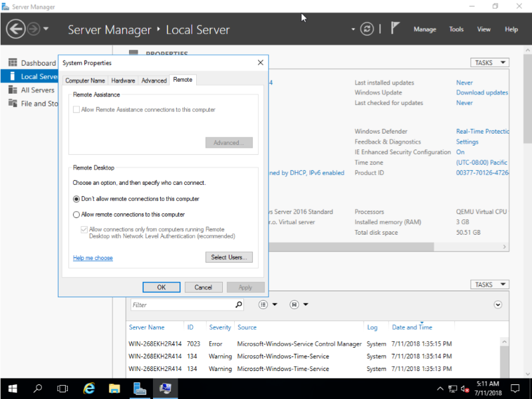Click Download updates link for Windows Update
The height and width of the screenshot is (399, 532).
(481, 92)
